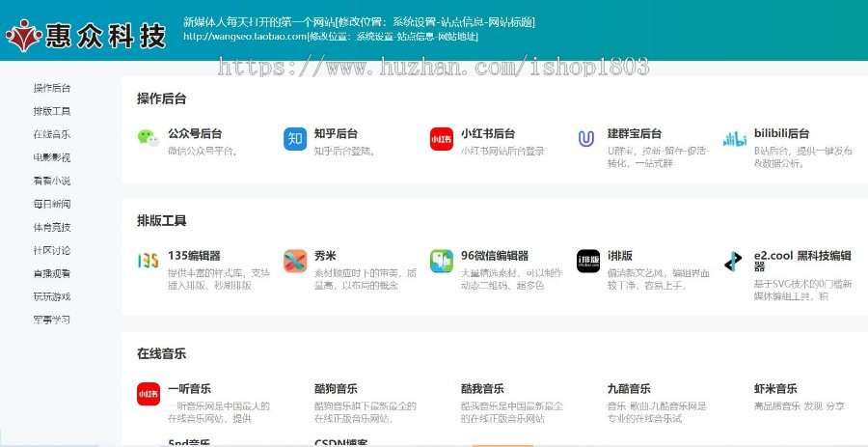Open the 酷狗音乐 link

336,389
